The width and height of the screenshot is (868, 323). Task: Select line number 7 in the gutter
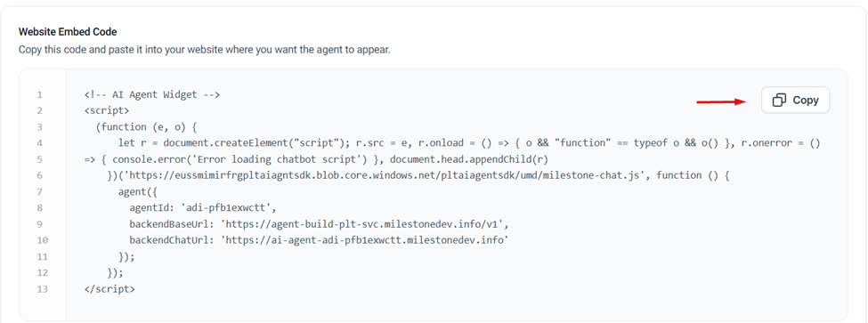click(40, 192)
